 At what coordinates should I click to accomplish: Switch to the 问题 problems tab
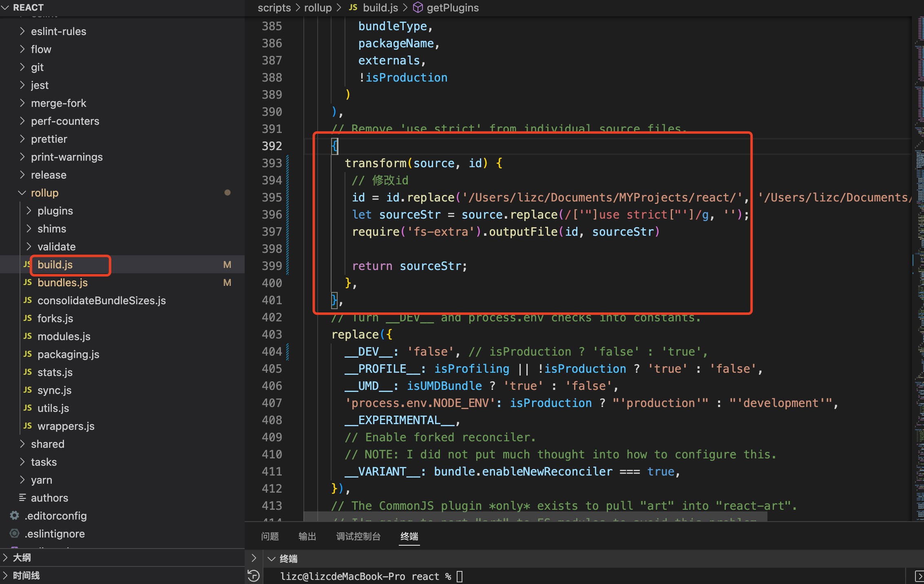pos(270,536)
